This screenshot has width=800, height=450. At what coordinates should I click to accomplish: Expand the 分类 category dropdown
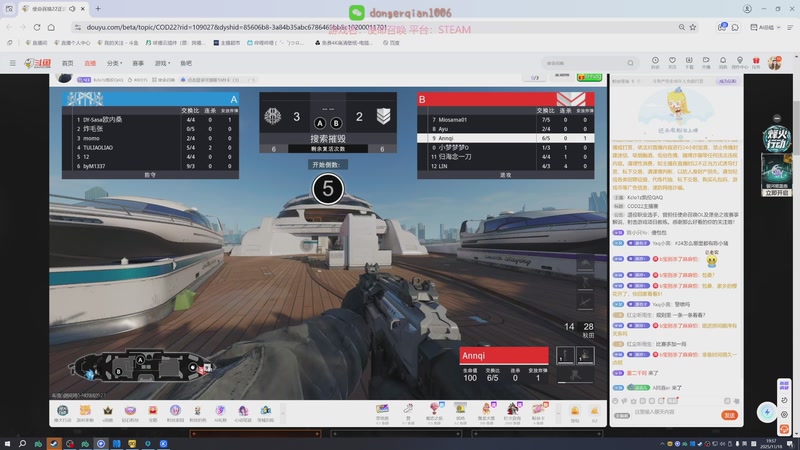click(x=114, y=63)
